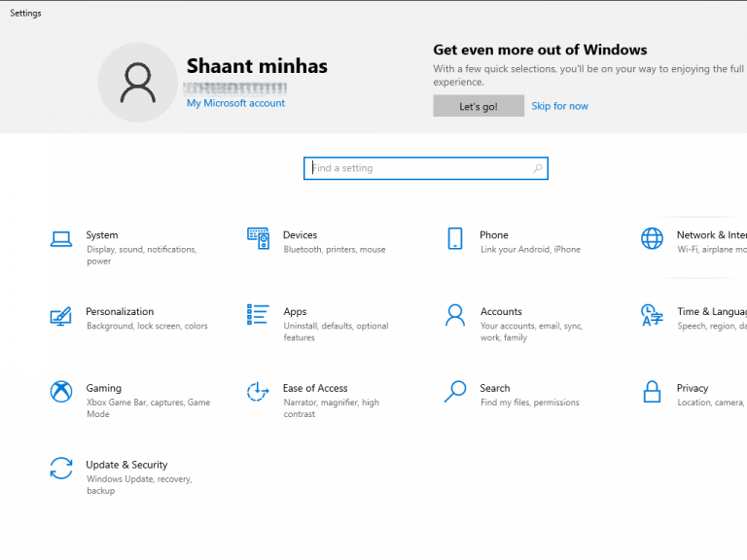
Task: Open the Apps list icon
Action: tap(258, 315)
